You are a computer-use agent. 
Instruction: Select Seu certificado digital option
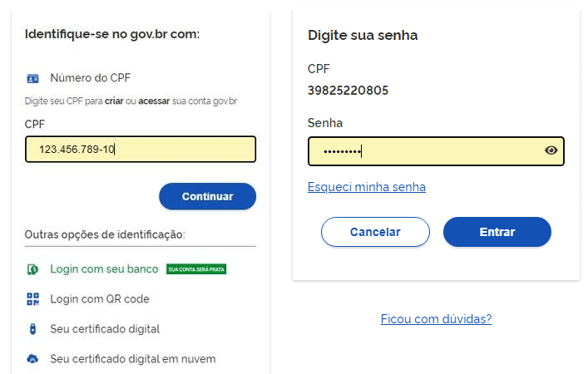point(105,329)
